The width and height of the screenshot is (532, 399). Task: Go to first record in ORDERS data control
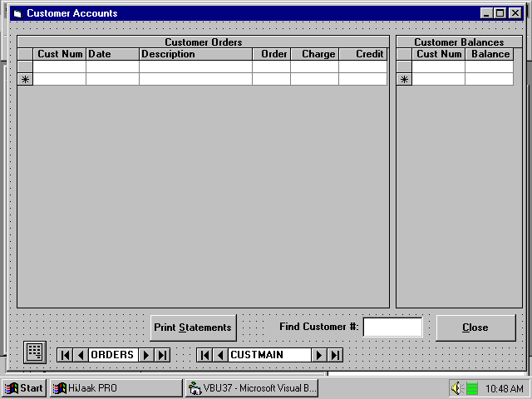[x=65, y=355]
